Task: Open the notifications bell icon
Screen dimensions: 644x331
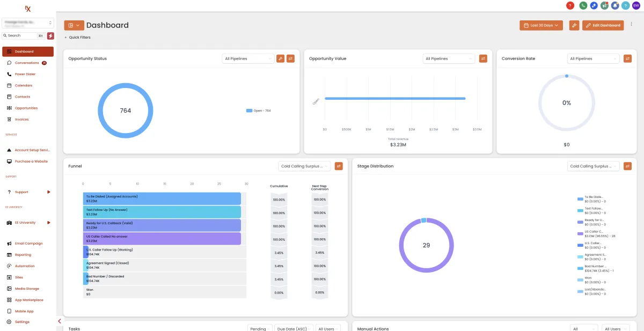Action: click(615, 5)
